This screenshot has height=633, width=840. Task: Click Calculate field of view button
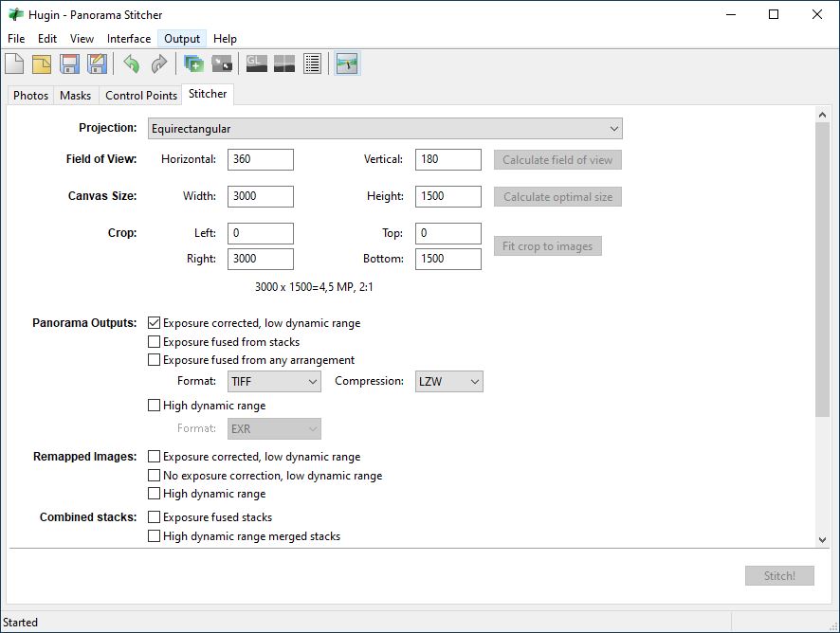[557, 160]
